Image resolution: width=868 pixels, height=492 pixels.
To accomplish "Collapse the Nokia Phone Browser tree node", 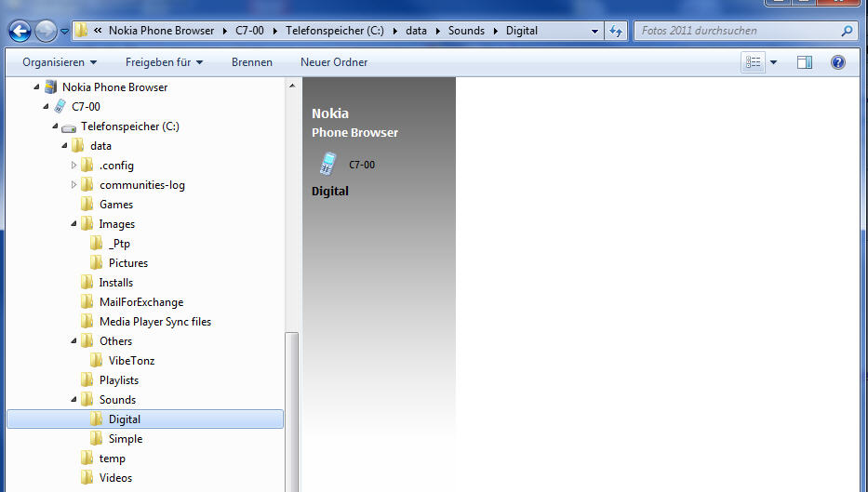I will pyautogui.click(x=36, y=86).
